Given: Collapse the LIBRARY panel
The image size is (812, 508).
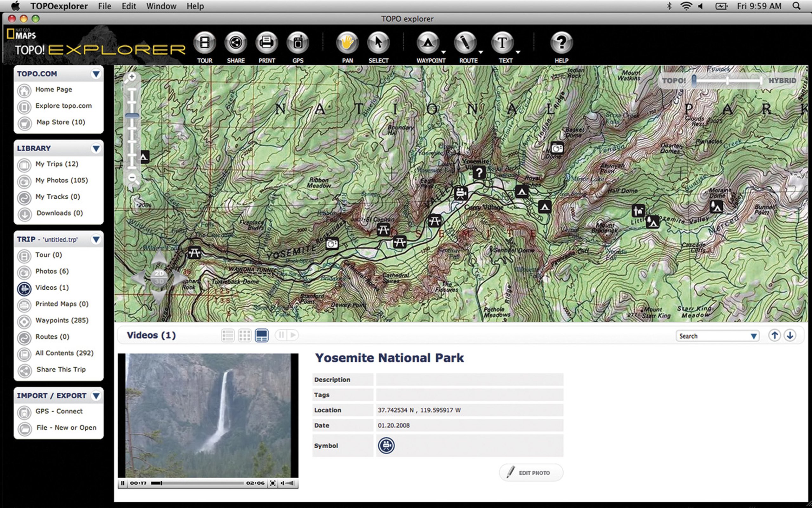Looking at the screenshot, I should click(96, 148).
